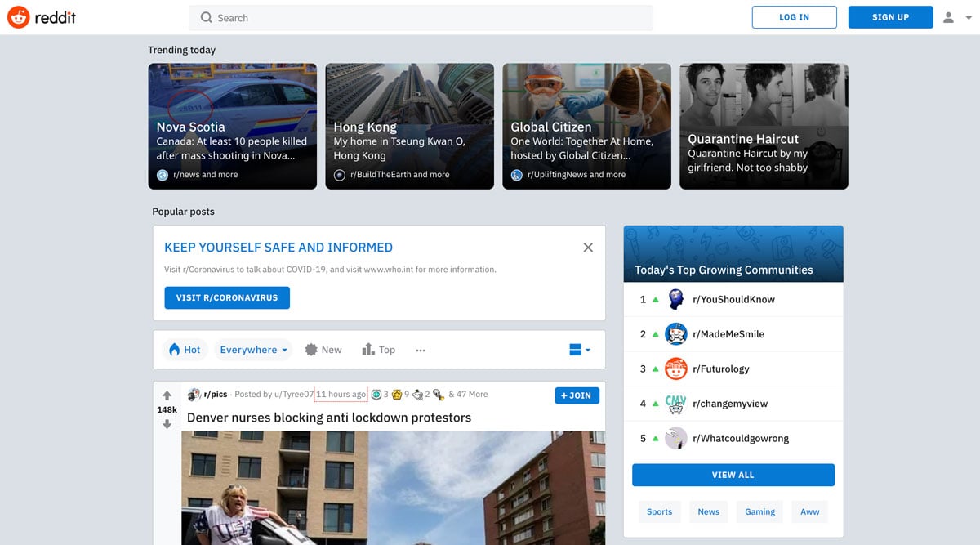The image size is (980, 545).
Task: Open the Quarantine Haircut trending card
Action: coord(764,127)
